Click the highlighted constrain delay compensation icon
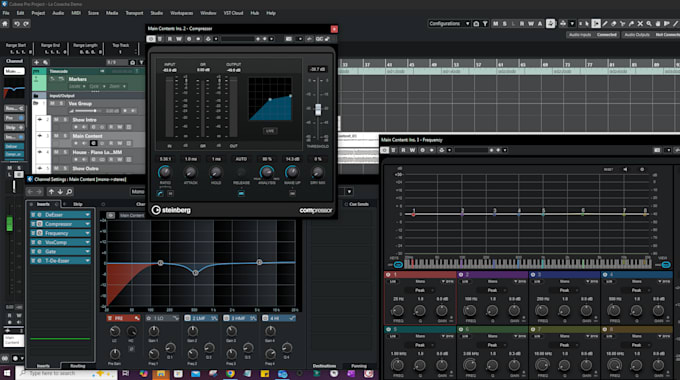 point(551,24)
